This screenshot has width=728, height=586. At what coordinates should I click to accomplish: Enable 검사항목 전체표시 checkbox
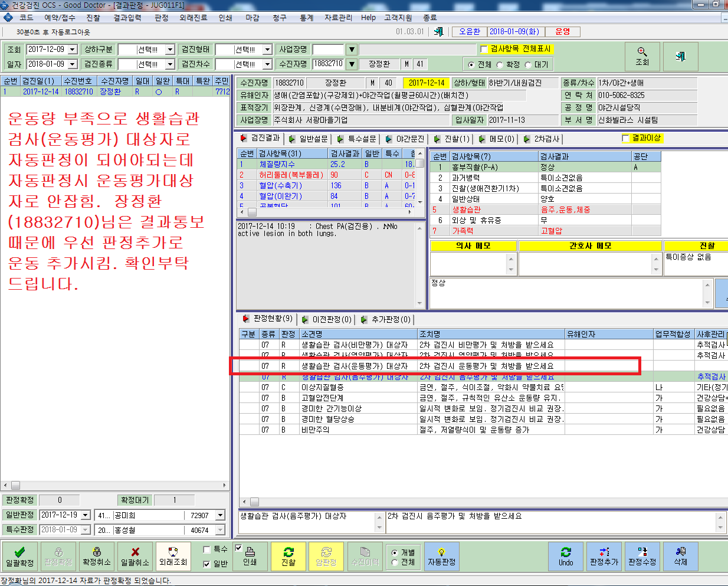(x=484, y=49)
